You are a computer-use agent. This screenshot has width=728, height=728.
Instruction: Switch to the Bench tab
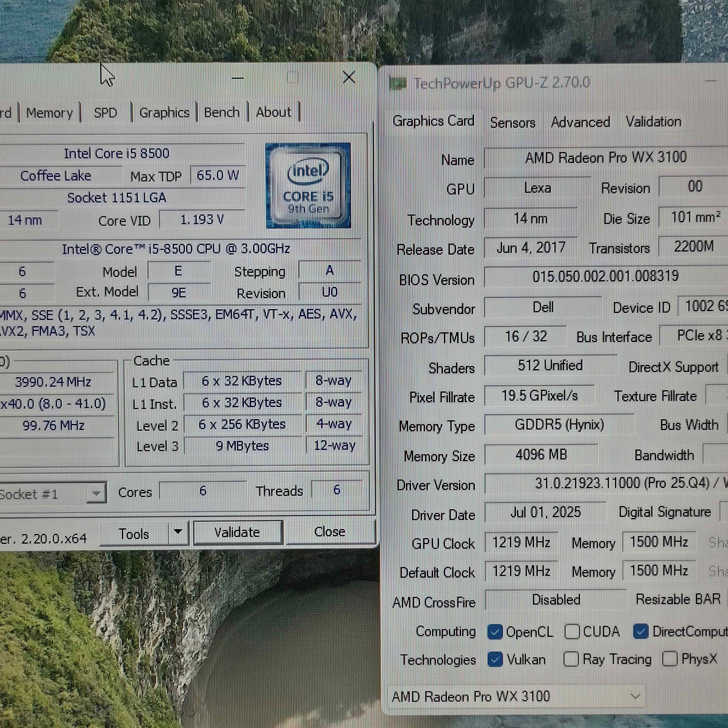[x=222, y=112]
